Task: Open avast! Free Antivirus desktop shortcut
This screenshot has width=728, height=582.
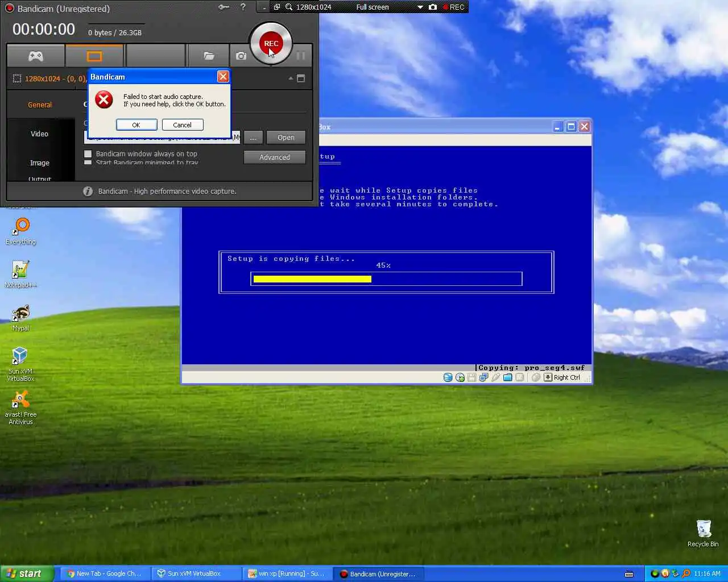Action: pos(20,408)
